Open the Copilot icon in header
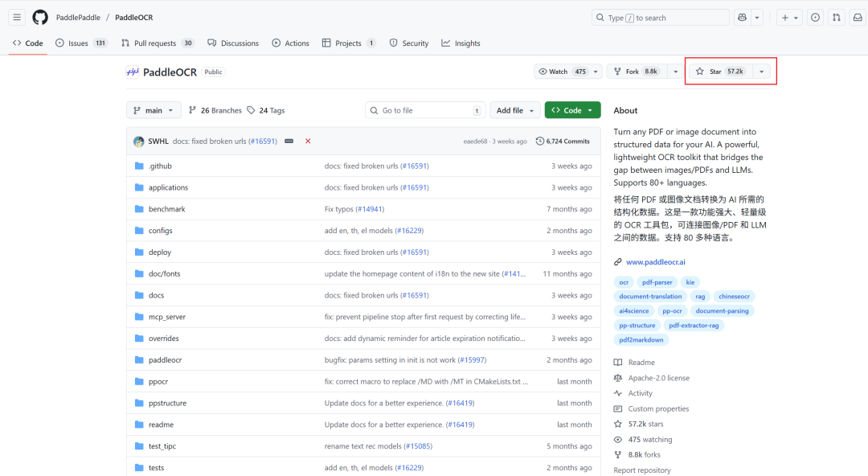The image size is (868, 476). coord(743,17)
